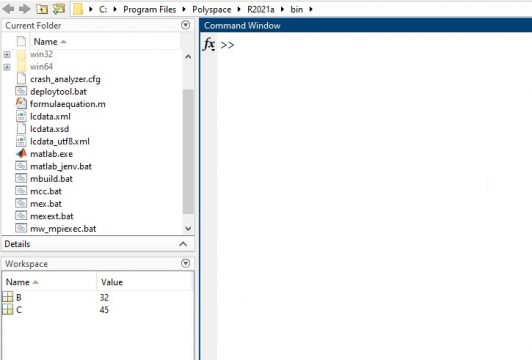Go up one folder level icon
Image resolution: width=532 pixels, height=360 pixels.
tap(42, 9)
